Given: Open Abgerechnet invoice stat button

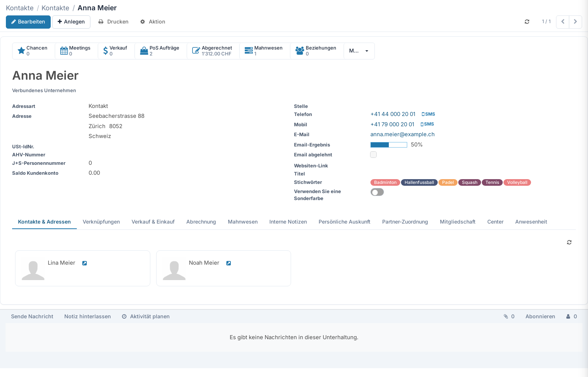Looking at the screenshot, I should [213, 51].
